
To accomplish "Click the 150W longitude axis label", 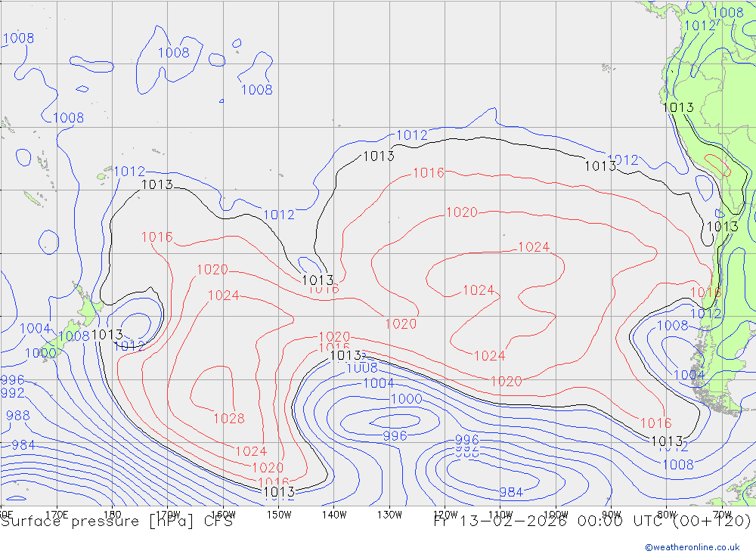I will point(279,515).
